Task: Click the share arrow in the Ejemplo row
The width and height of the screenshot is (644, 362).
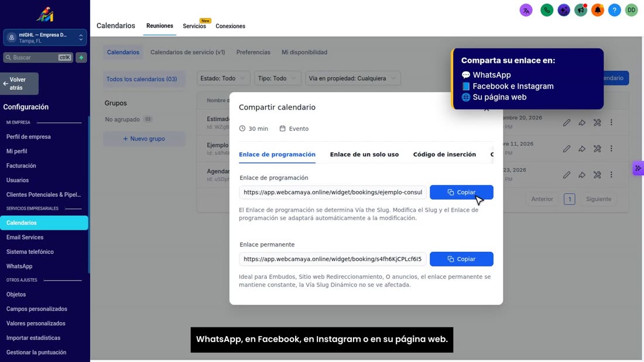Action: [581, 149]
